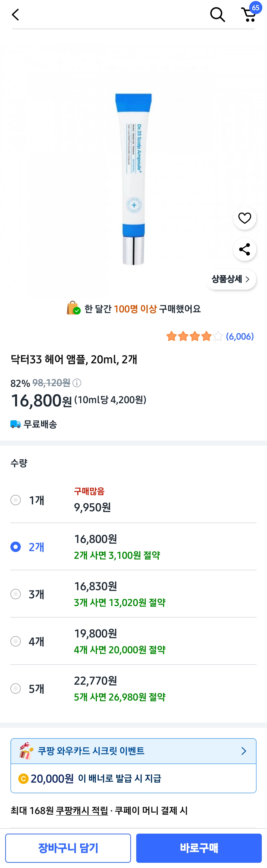Tap the 20,000원 banner reward row

coord(133,778)
